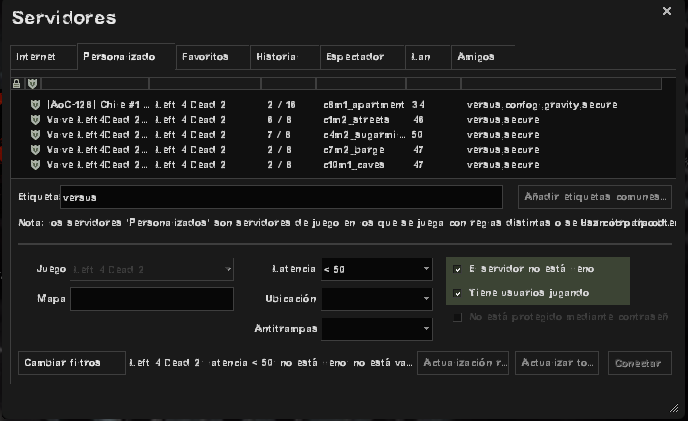Screen dimensions: 688x421
Task: Click latency value 50 in sugarmill row
Action: 417,135
